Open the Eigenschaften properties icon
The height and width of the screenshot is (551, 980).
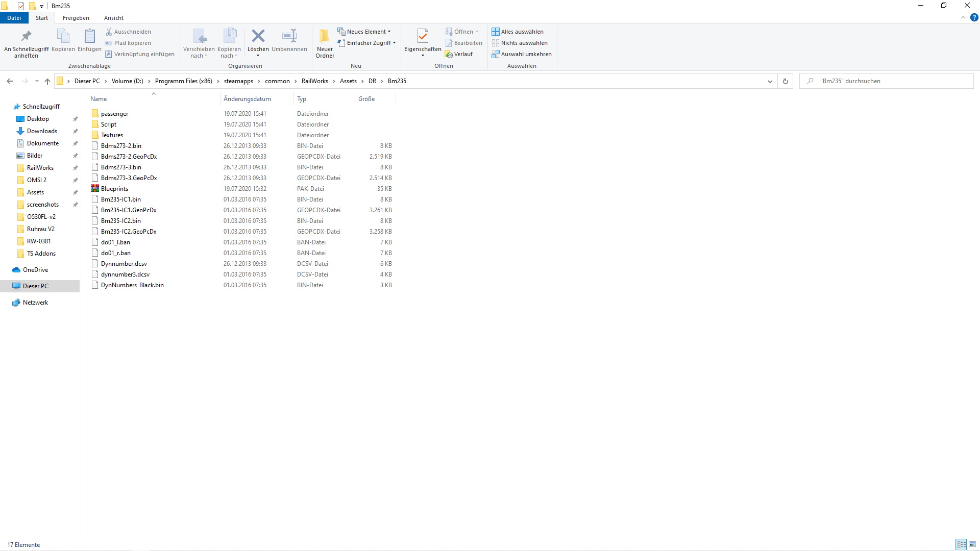pyautogui.click(x=423, y=36)
